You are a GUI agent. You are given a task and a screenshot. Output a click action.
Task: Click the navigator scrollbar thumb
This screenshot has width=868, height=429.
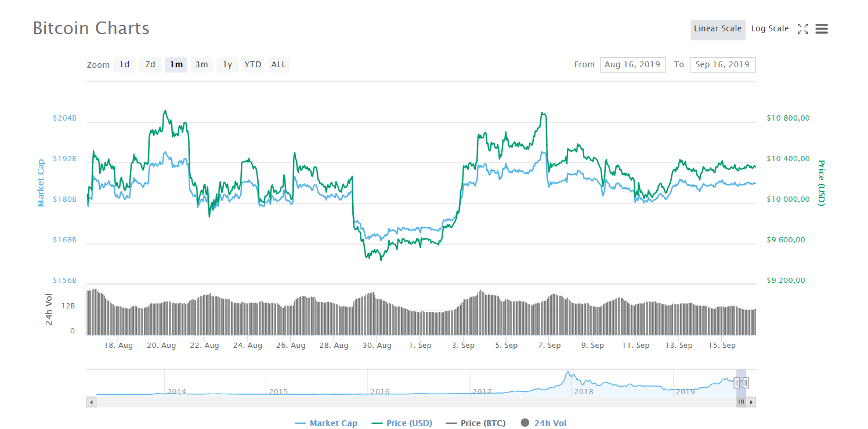tap(741, 402)
